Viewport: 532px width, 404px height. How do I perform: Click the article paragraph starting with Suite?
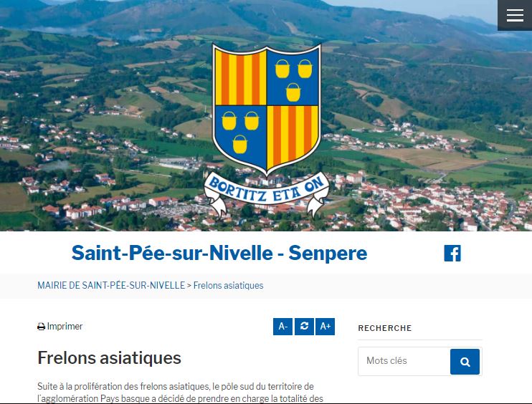(180, 392)
